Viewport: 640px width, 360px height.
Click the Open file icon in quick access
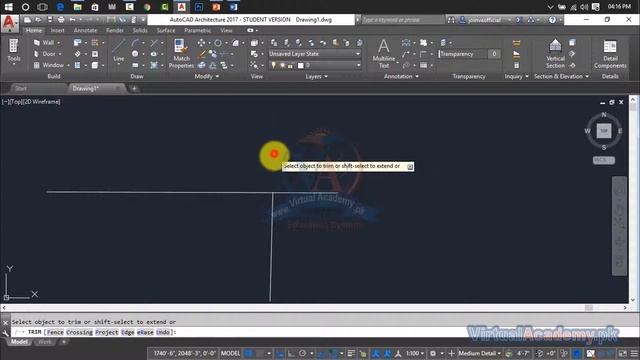[x=38, y=20]
